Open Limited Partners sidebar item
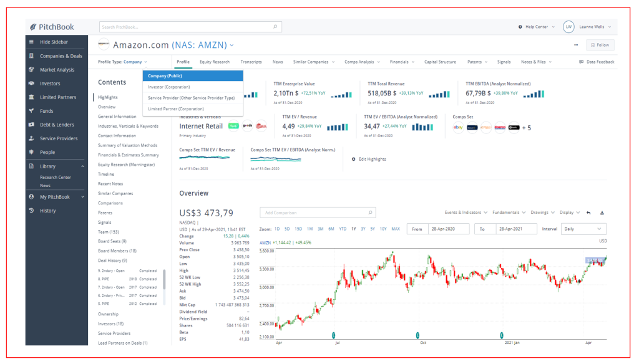639x364 pixels. [x=58, y=97]
